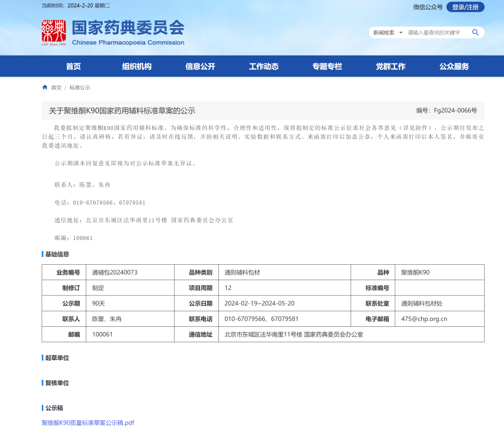
Task: Select the notice title 关于聚维酮K90国家药用辅料标准草案的公示
Action: pyautogui.click(x=122, y=111)
